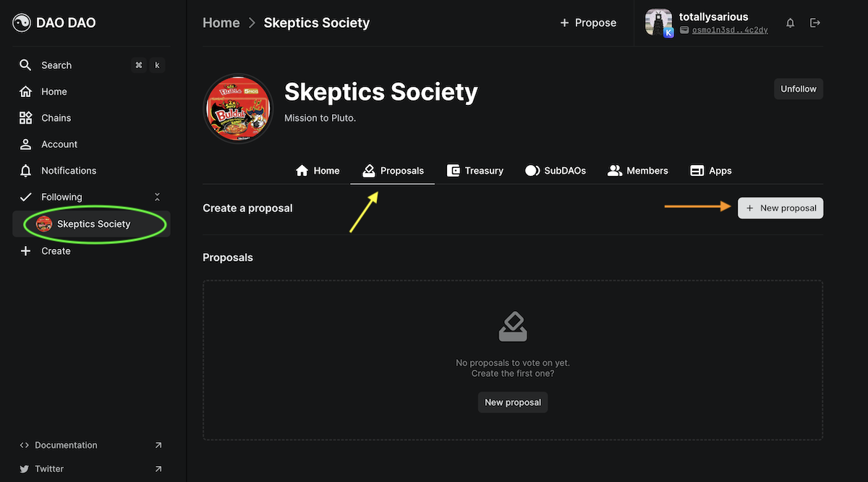Click the logout icon in top right
Screen dimensions: 868x482
(x=815, y=23)
